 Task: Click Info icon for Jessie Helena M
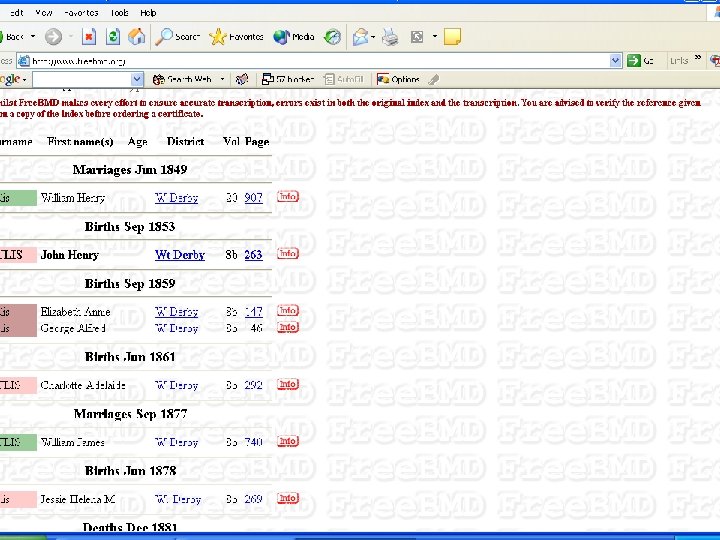(288, 498)
